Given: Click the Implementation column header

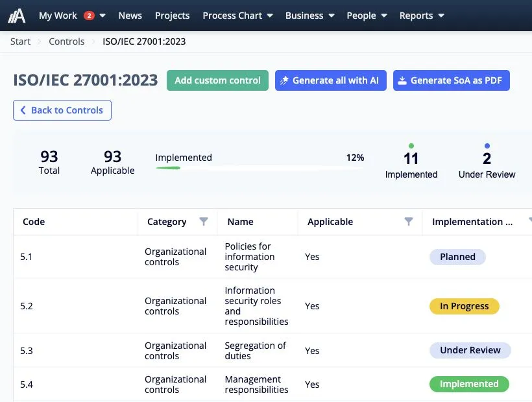Looking at the screenshot, I should point(472,222).
